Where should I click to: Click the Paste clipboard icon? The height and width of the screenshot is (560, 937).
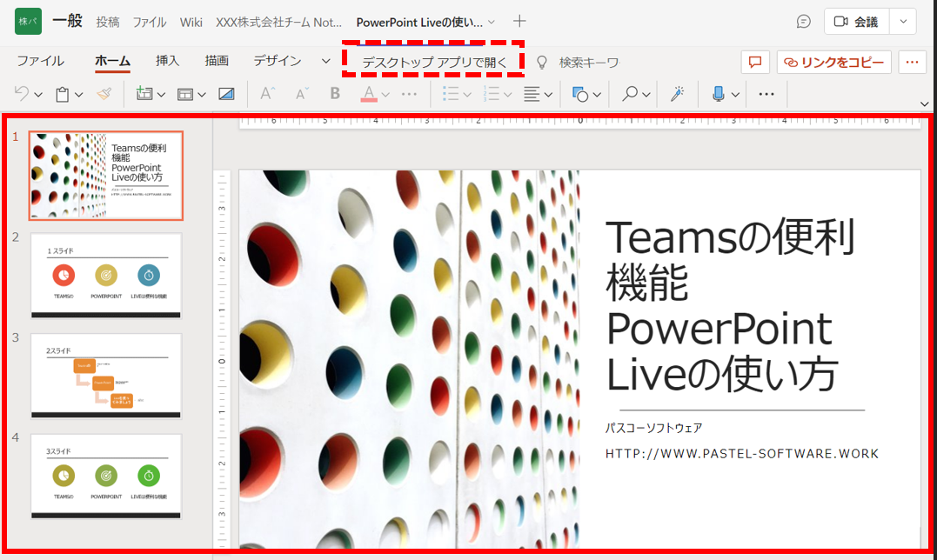(62, 94)
